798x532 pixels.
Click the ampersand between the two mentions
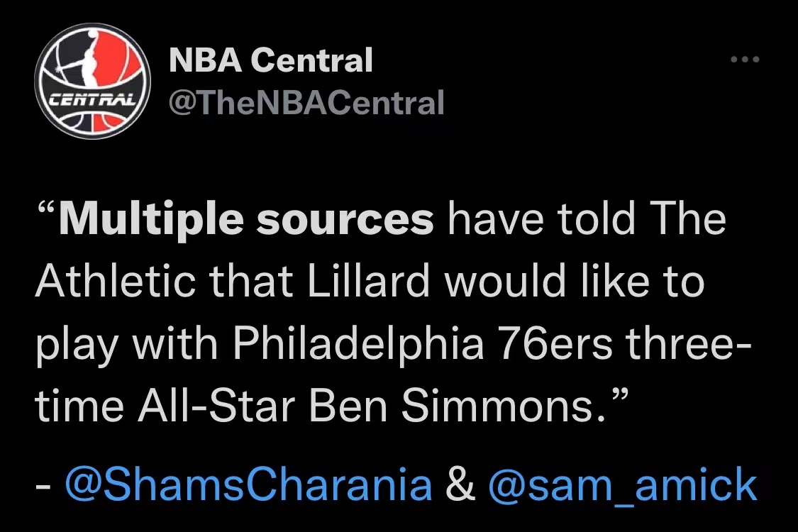pyautogui.click(x=460, y=484)
